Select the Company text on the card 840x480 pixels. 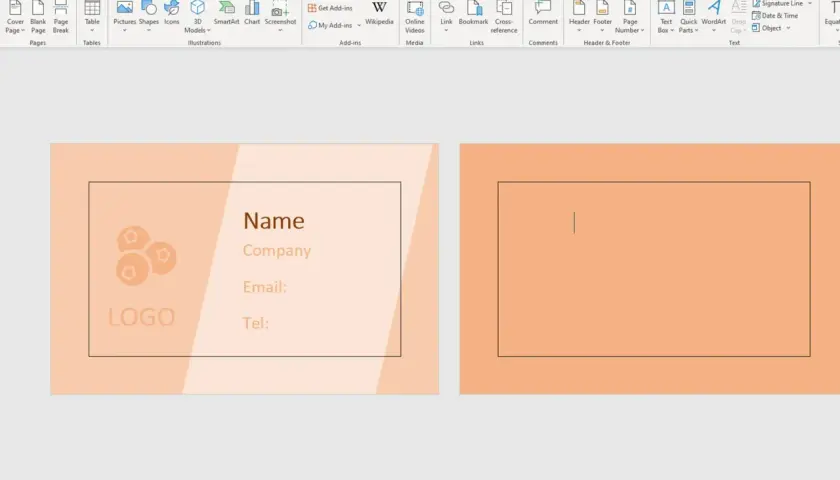277,251
